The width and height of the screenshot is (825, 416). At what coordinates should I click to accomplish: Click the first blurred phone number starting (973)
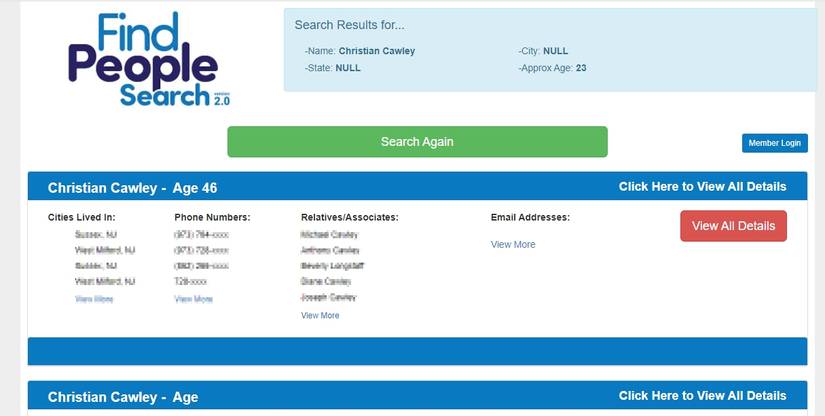coord(202,235)
